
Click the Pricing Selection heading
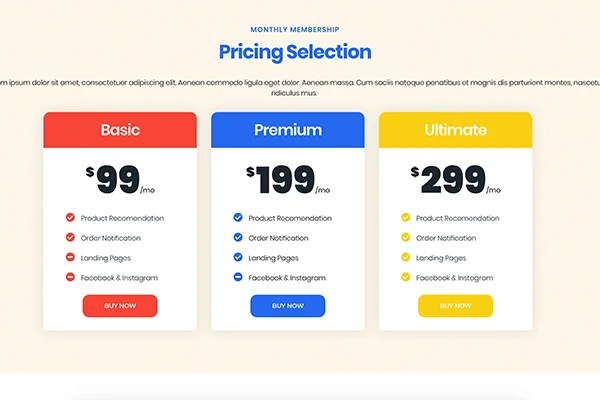tap(295, 52)
